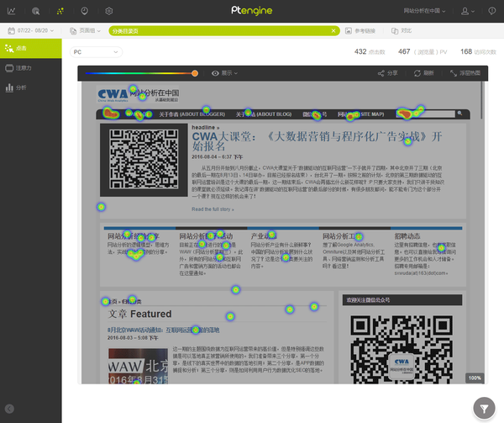Toggle the eye 展示 display option
504x423 pixels.
coord(224,73)
